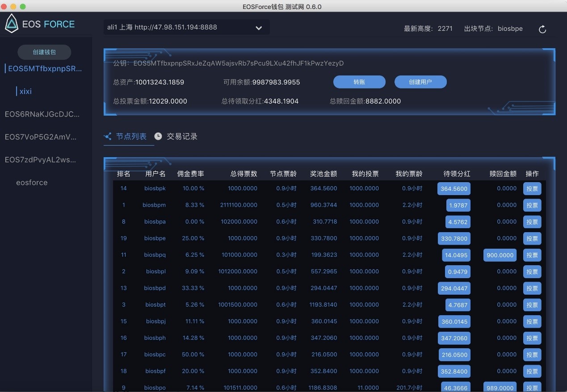The image size is (567, 392).
Task: Select wallet EOS7VoP5G2AmV in sidebar
Action: 41,137
